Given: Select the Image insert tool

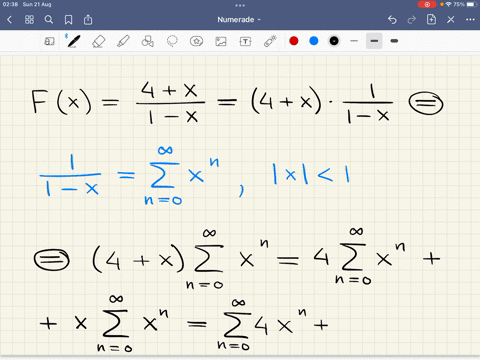Looking at the screenshot, I should (x=221, y=41).
